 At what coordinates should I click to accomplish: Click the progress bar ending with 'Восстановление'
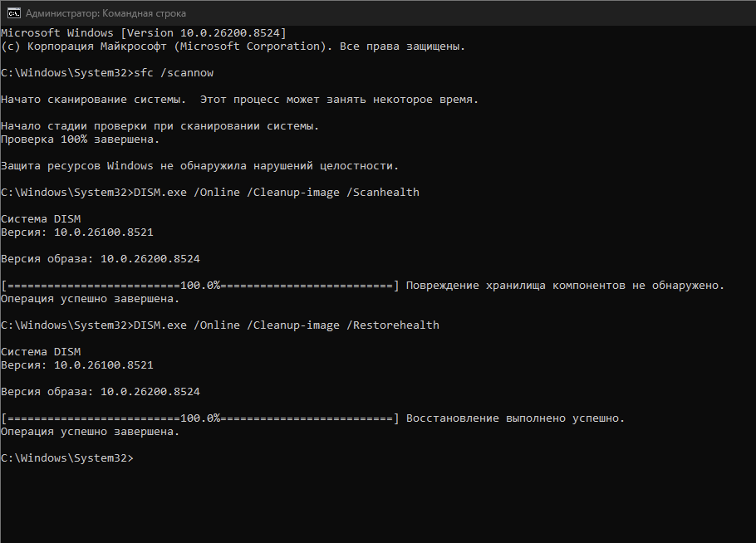pyautogui.click(x=200, y=418)
